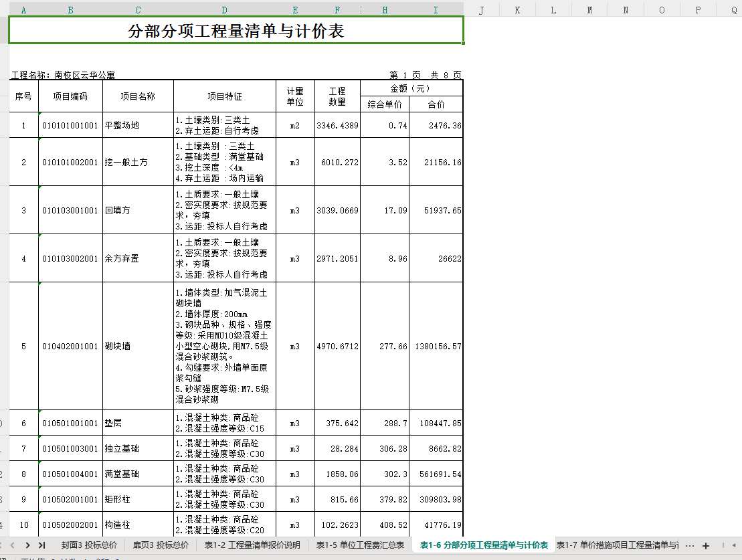Jump to the last sheet tab
Image resolution: width=742 pixels, height=560 pixels.
coord(42,545)
